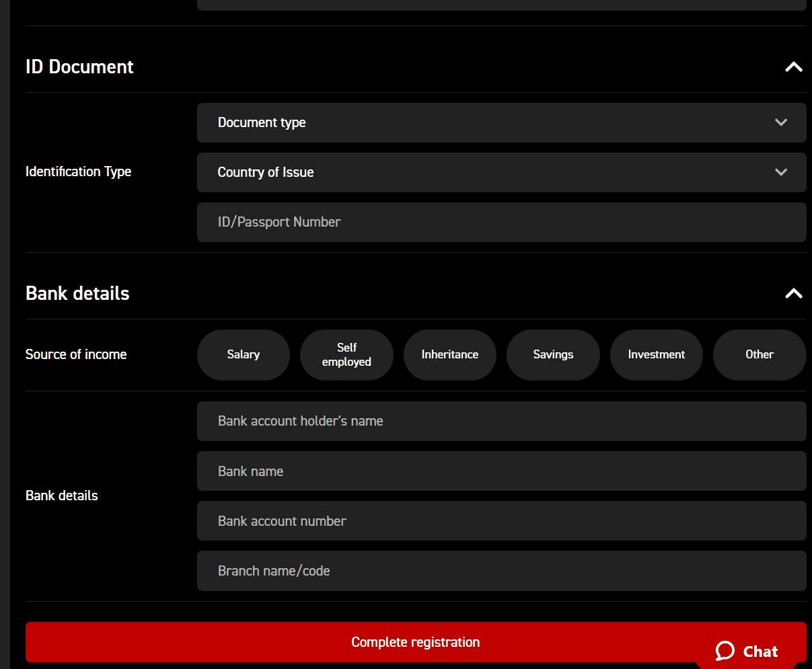Open the Chat support bubble
Image resolution: width=812 pixels, height=669 pixels.
point(747,651)
